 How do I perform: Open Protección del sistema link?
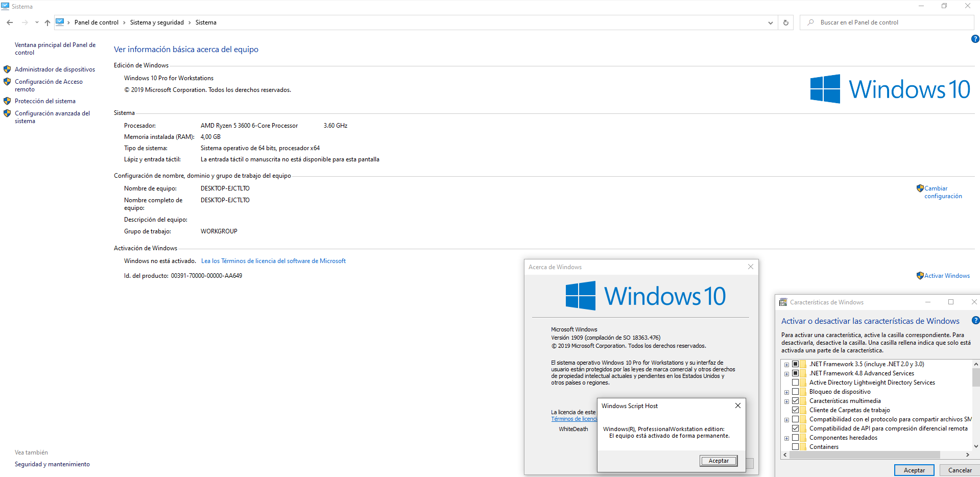[x=45, y=101]
